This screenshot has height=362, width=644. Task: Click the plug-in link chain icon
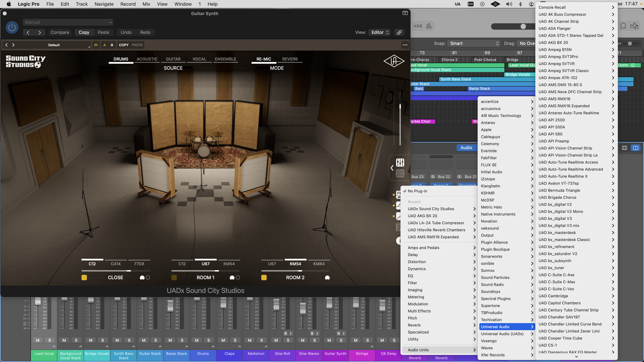(399, 33)
